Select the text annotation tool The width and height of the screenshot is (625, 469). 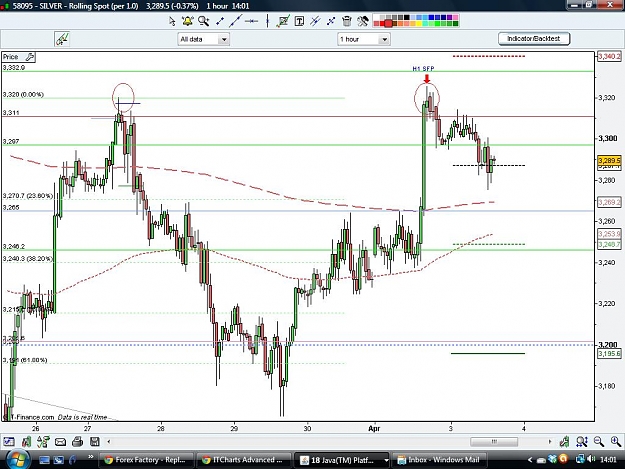point(299,21)
